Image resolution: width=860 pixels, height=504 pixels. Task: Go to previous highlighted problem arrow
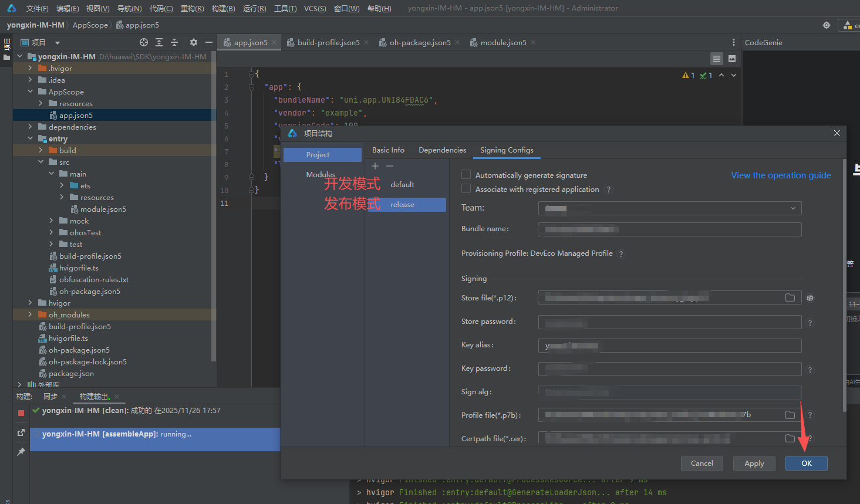pos(721,75)
